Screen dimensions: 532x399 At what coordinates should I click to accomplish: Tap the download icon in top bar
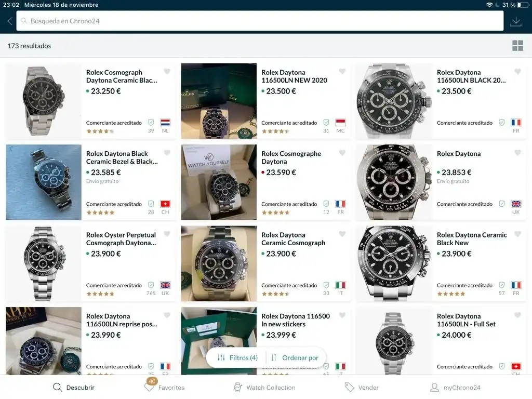coord(516,21)
